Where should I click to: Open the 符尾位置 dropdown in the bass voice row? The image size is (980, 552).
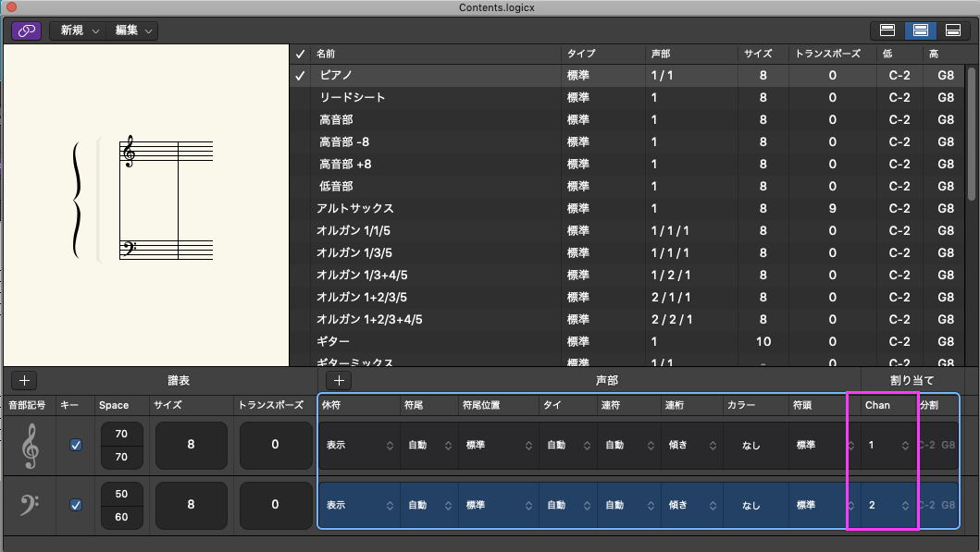tap(499, 506)
